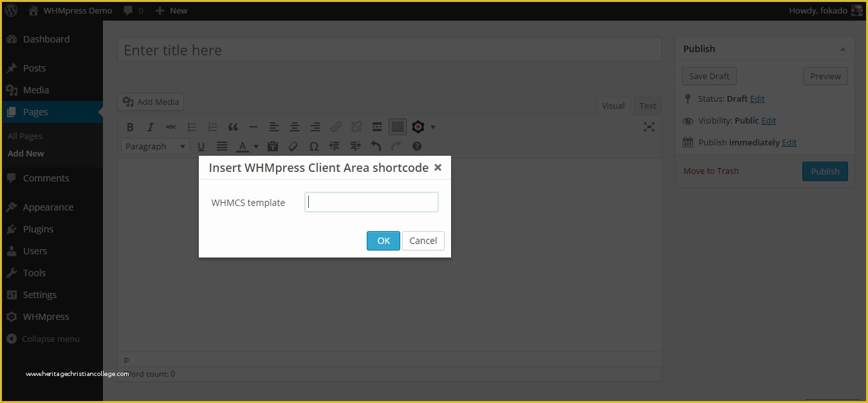868x403 pixels.
Task: Decrease indent
Action: (x=335, y=147)
